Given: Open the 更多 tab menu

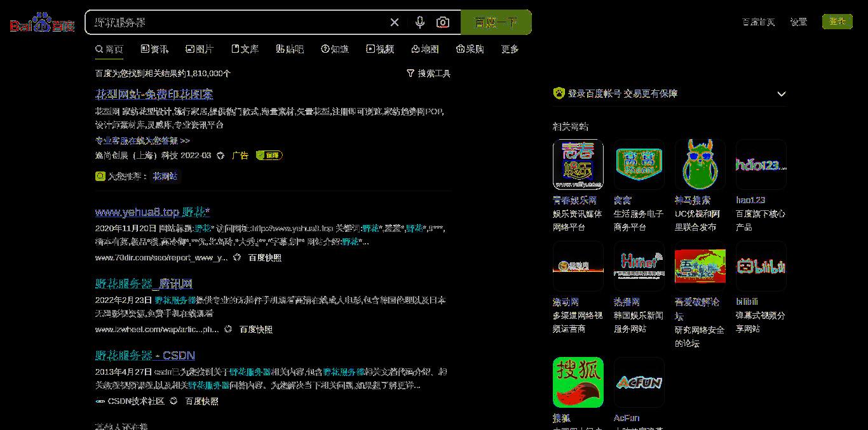Looking at the screenshot, I should coord(510,49).
